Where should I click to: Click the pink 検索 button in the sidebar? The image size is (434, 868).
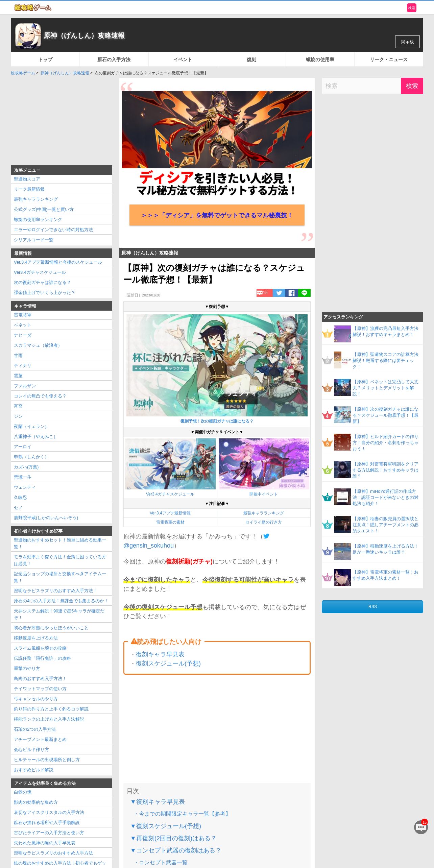(412, 86)
